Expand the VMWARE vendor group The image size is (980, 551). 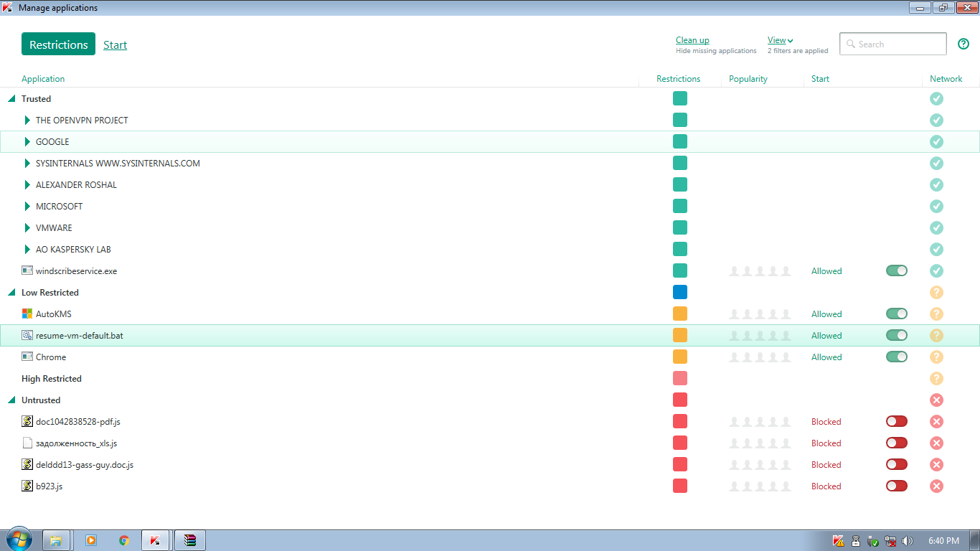(27, 228)
